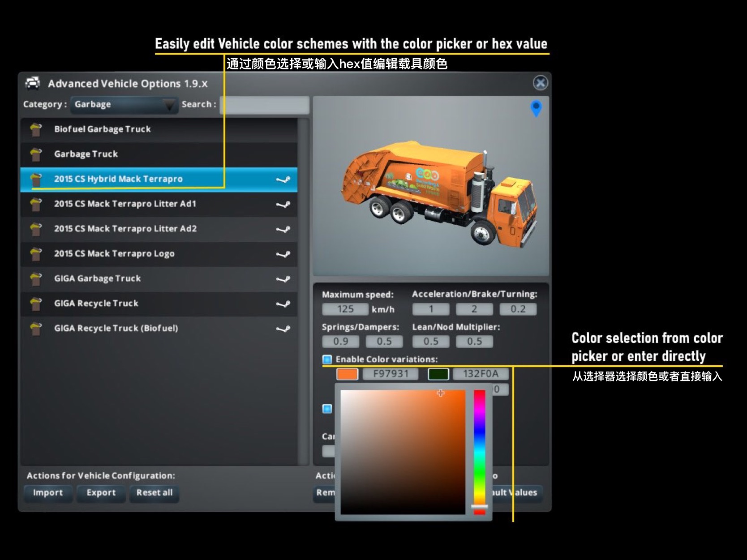
Task: Click the blue locate pin in vehicle preview
Action: coord(536,108)
